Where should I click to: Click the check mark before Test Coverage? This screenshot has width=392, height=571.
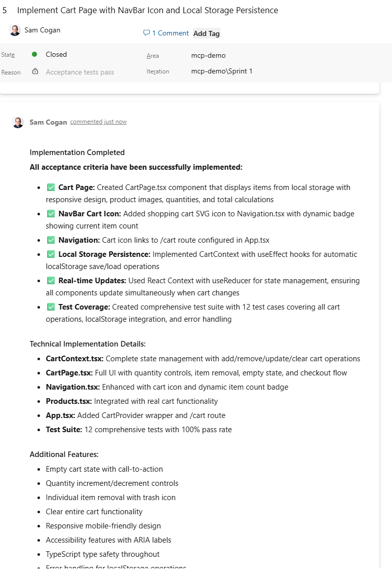[51, 307]
